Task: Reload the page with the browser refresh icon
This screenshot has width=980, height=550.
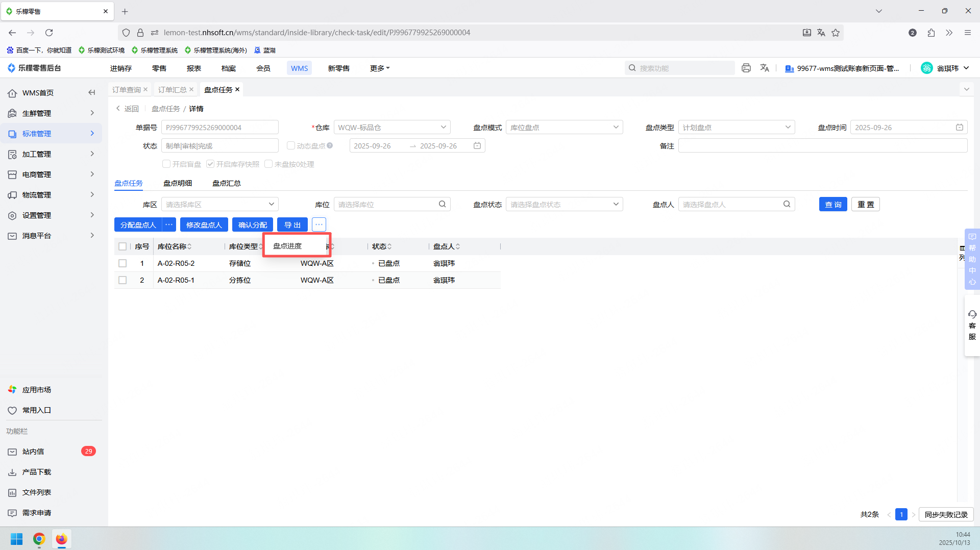Action: 49,33
